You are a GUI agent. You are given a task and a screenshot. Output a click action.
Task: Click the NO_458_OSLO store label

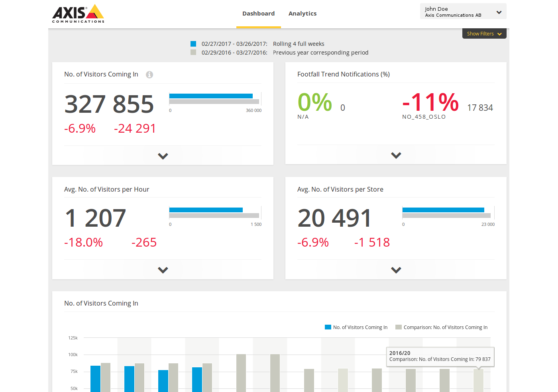(x=424, y=117)
